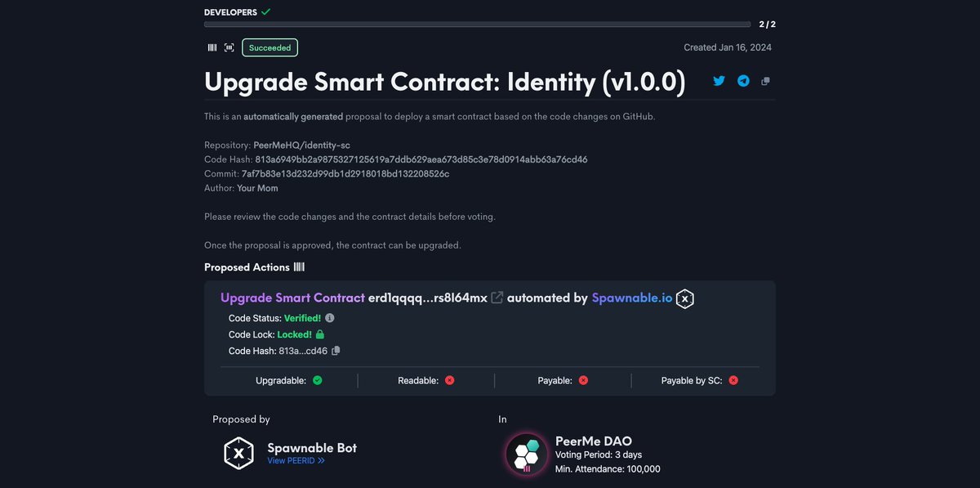Visit the Spawnable.io link
The image size is (980, 488).
[633, 298]
